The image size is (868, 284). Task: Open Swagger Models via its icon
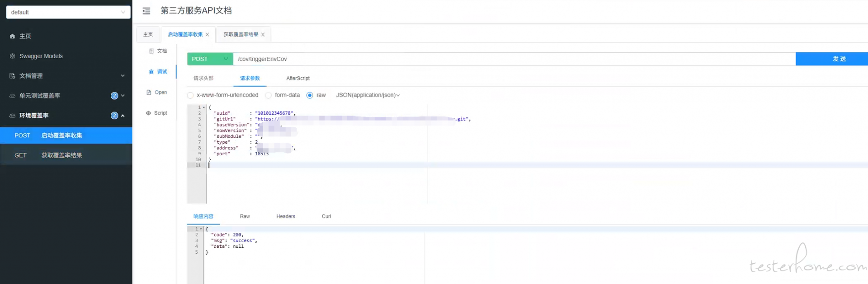pyautogui.click(x=12, y=56)
